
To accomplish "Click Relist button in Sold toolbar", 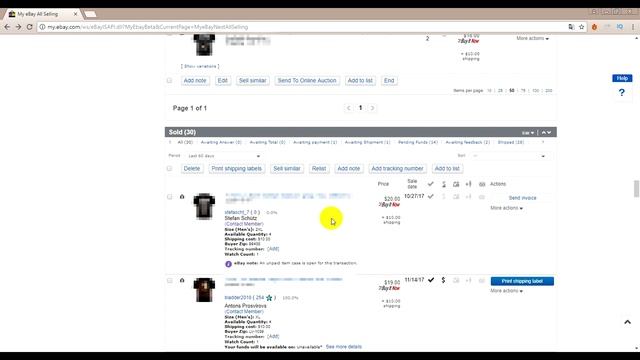I will coord(319,169).
